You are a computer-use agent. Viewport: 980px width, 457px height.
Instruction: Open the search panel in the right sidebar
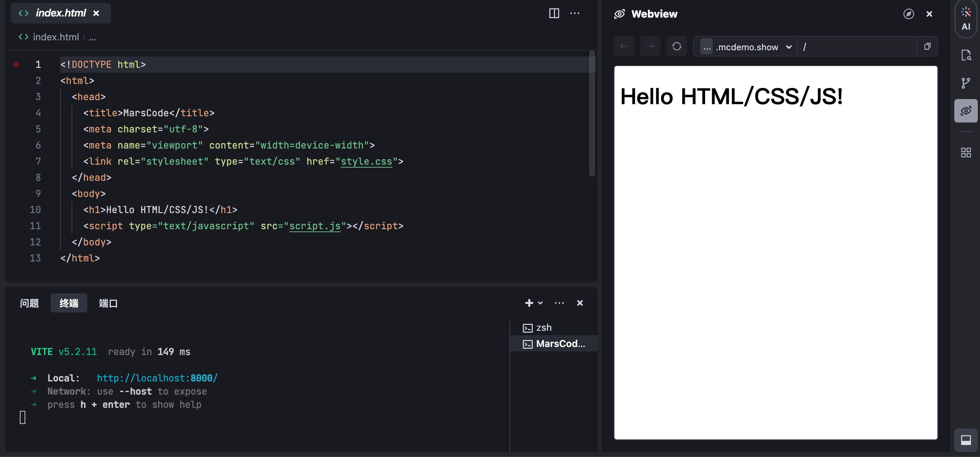tap(966, 55)
